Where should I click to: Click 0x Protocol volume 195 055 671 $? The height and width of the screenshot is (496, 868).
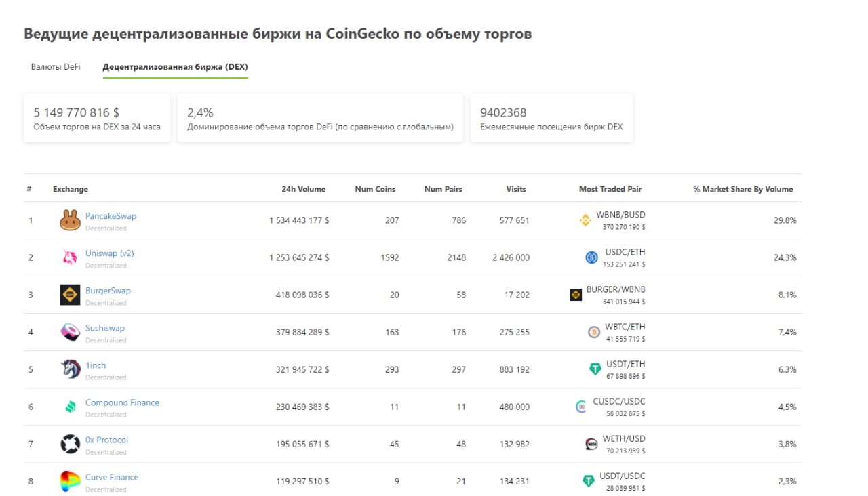[x=302, y=444]
